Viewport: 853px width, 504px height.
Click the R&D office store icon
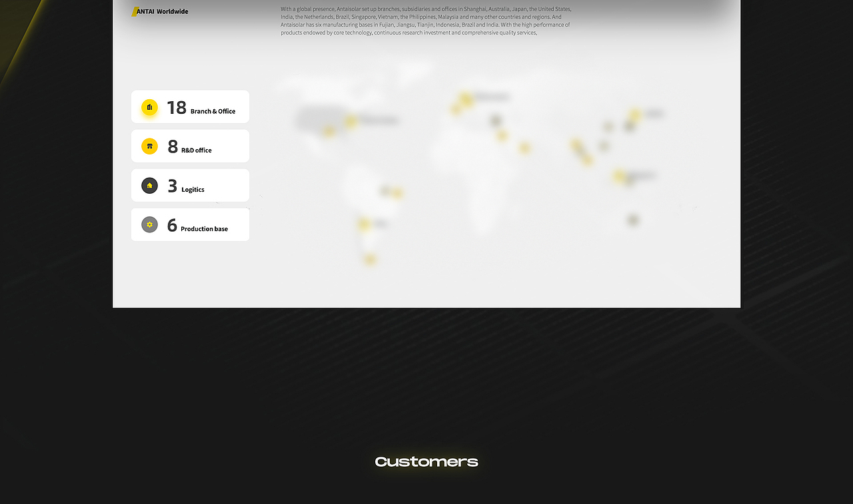pyautogui.click(x=149, y=146)
